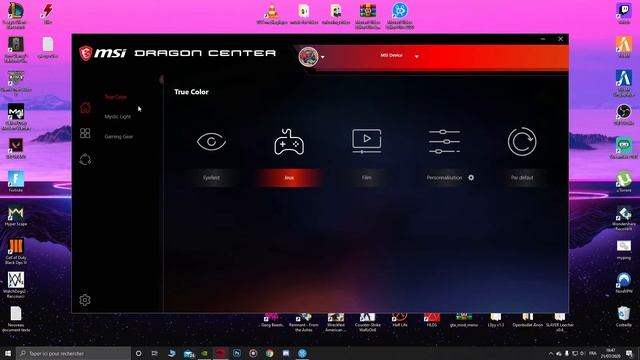
Task: Select the uTorrent desktop shortcut
Action: tap(624, 182)
